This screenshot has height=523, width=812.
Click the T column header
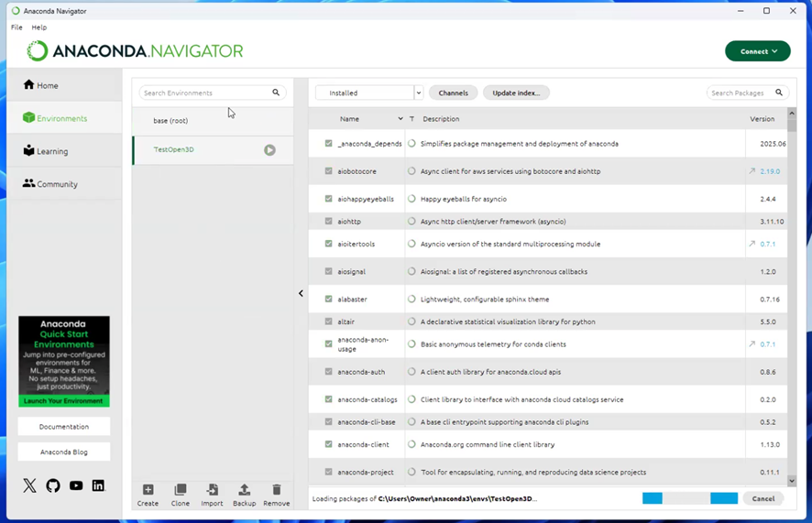click(x=411, y=119)
